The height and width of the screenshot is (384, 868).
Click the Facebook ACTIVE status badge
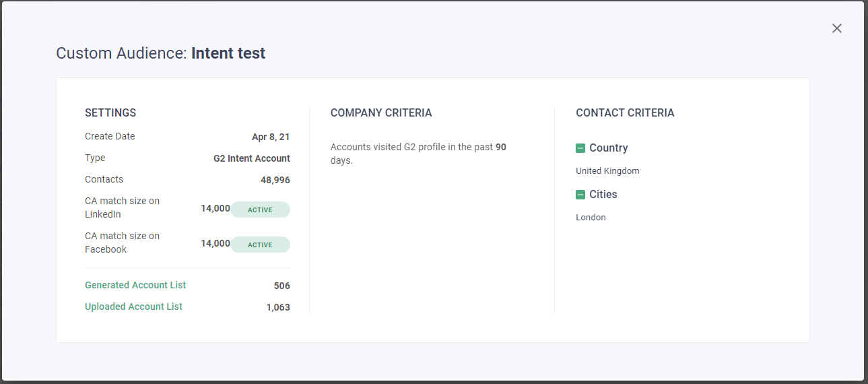[260, 245]
